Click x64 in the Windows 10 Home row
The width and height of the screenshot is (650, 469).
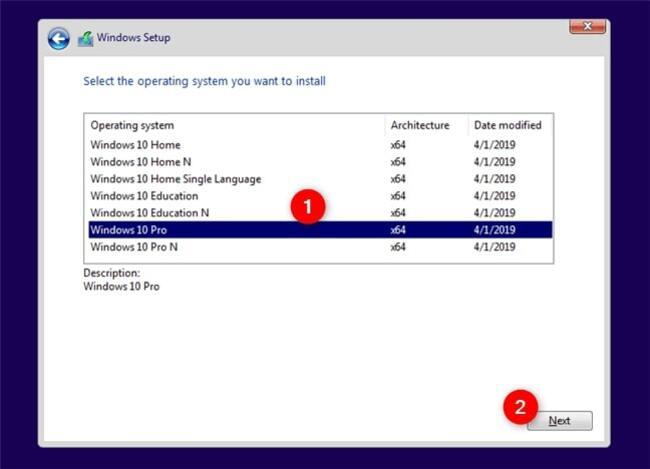398,145
